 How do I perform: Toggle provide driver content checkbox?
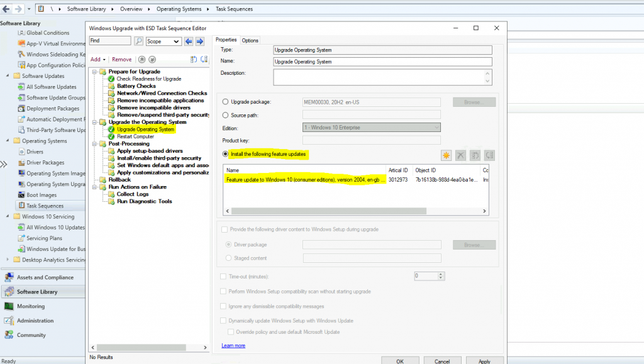click(x=225, y=229)
